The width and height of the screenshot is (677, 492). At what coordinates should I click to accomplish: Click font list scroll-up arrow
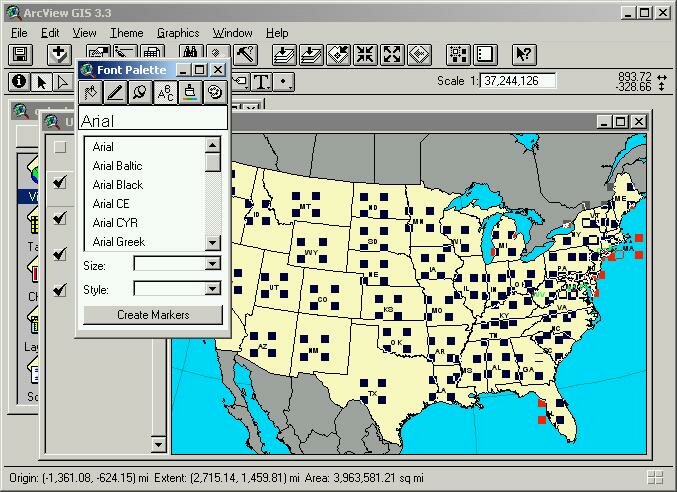(x=212, y=145)
